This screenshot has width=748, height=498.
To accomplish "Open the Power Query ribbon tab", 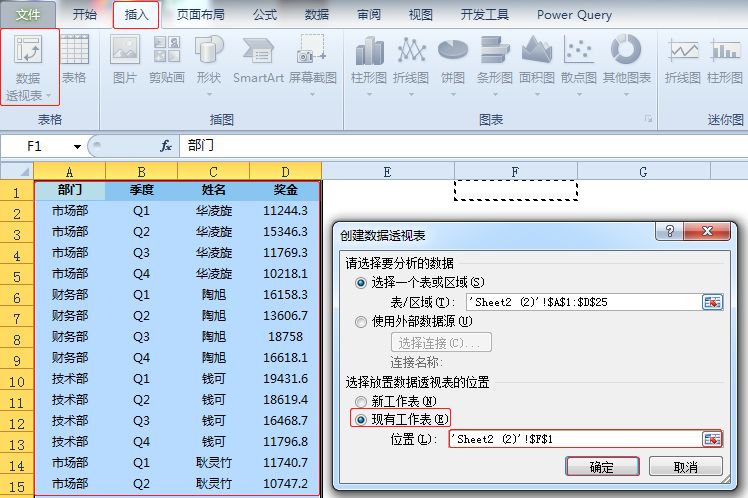I will point(575,15).
